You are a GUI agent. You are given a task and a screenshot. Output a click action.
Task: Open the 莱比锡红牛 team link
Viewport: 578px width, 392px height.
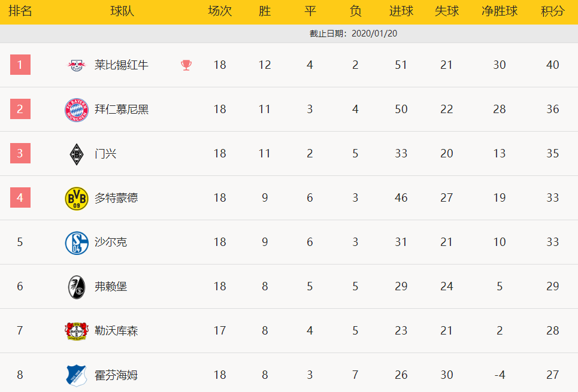121,65
